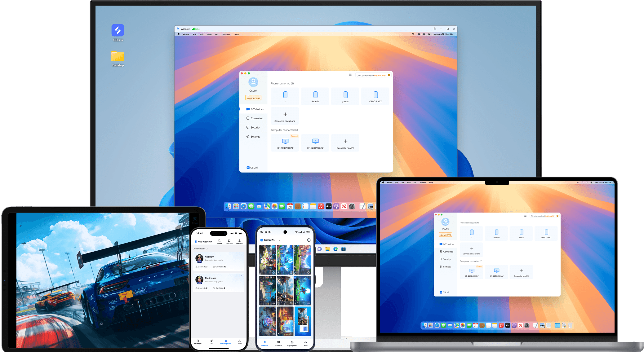
Task: Tap Join room on the iPhone screen
Action: pyautogui.click(x=239, y=241)
